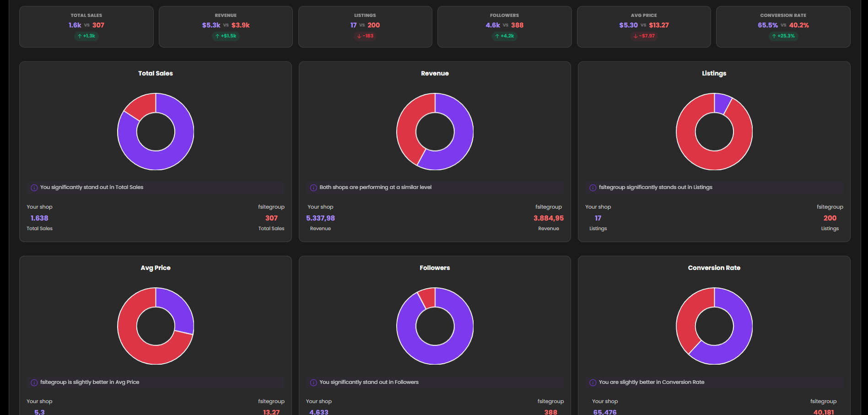Click the info icon in the Conversion Rate card

click(x=593, y=383)
